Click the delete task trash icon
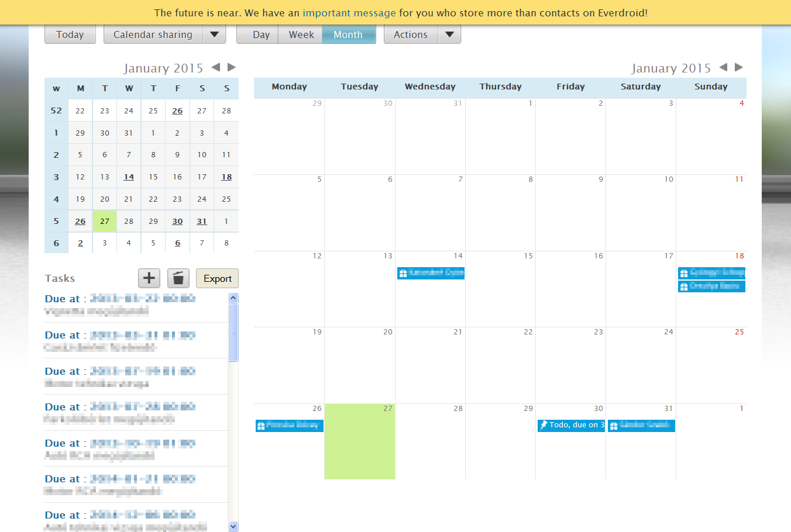 [178, 278]
